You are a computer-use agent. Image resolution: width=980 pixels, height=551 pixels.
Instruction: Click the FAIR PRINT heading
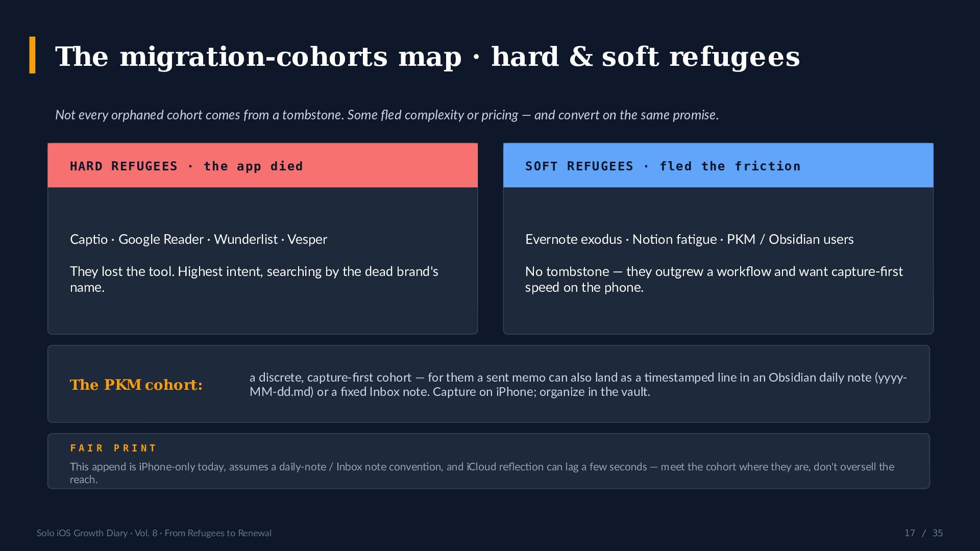click(113, 448)
